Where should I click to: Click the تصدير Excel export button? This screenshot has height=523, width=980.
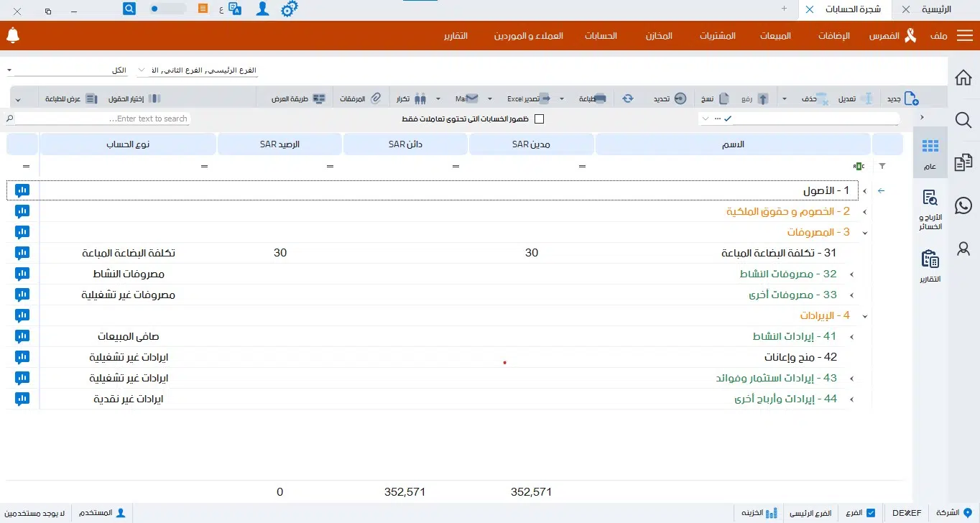528,98
